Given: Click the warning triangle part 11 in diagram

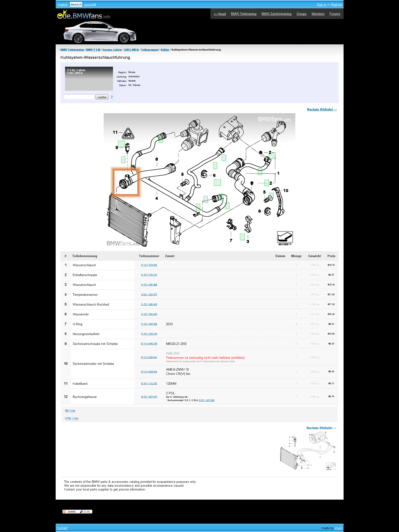Looking at the screenshot, I should pyautogui.click(x=129, y=134).
